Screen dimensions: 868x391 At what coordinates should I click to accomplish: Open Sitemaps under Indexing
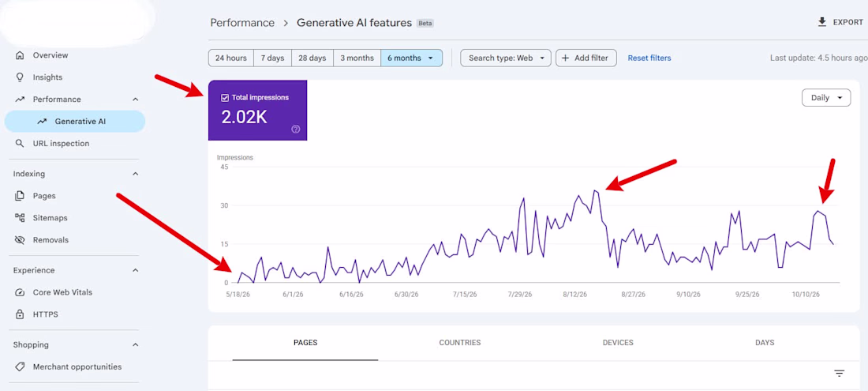(x=50, y=218)
